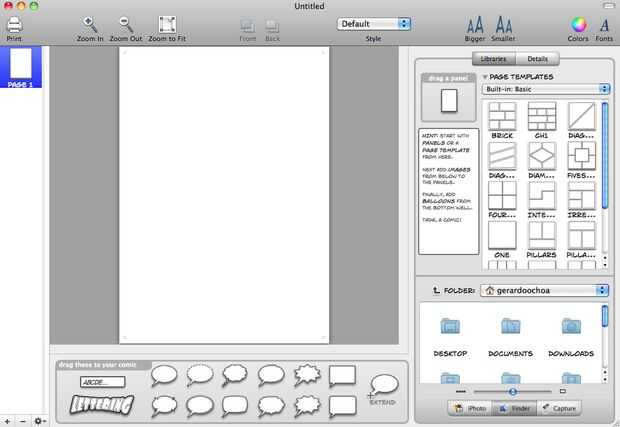Image resolution: width=620 pixels, height=427 pixels.
Task: Click the large thumbnail size icon right of slider
Action: tap(563, 391)
